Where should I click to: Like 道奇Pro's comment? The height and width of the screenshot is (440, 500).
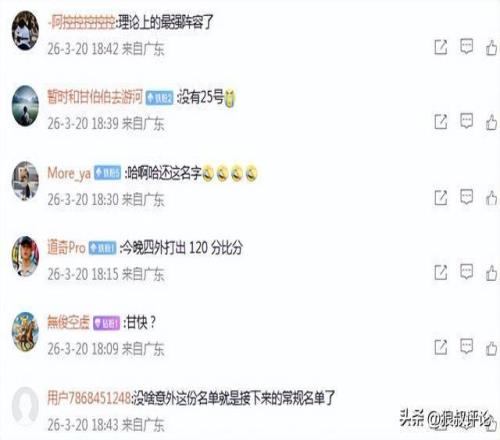point(491,273)
